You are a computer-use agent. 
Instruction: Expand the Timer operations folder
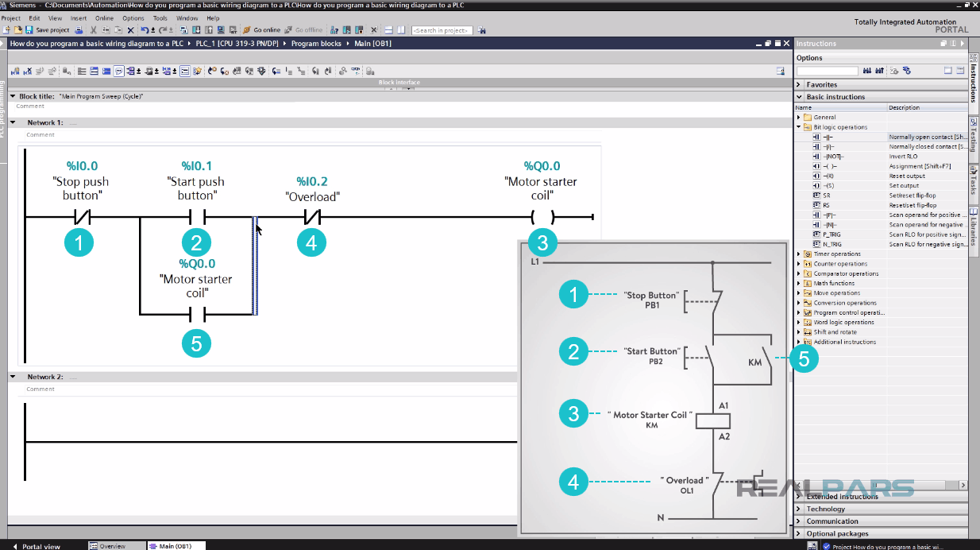[x=800, y=254]
